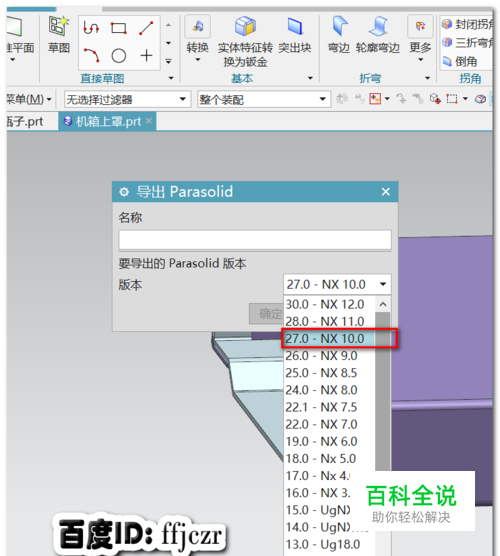The width and height of the screenshot is (500, 556).
Task: Close the 机箱上罩.prt tab
Action: (149, 121)
